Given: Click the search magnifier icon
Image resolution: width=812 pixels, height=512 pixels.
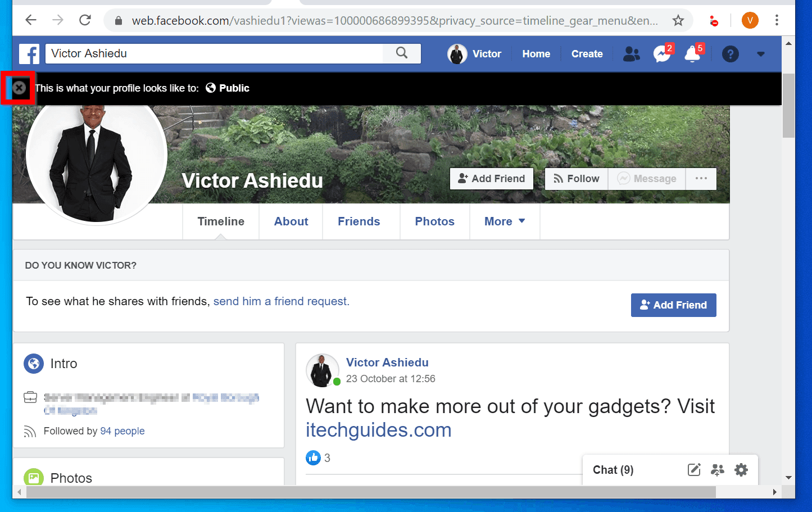Looking at the screenshot, I should tap(401, 53).
